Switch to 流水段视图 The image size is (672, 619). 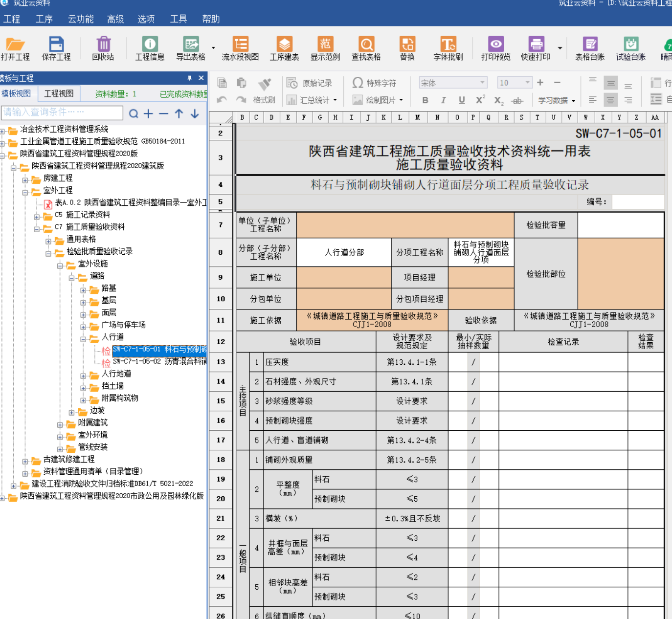(x=240, y=48)
